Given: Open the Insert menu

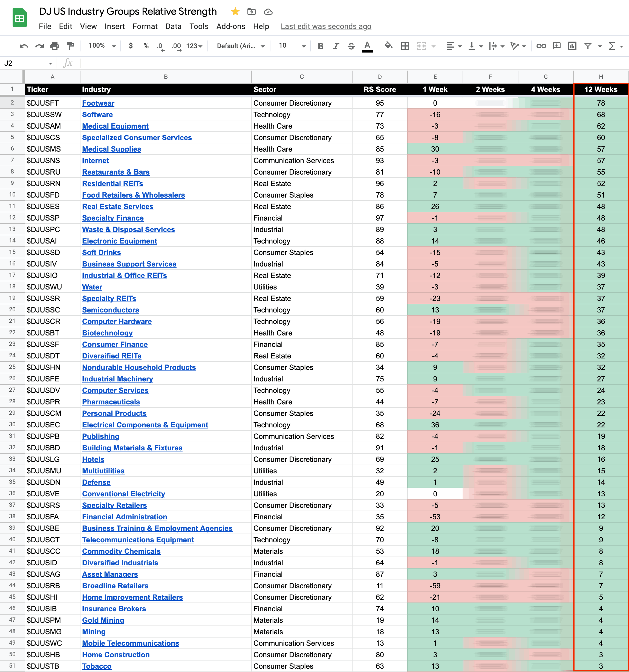Looking at the screenshot, I should 115,26.
